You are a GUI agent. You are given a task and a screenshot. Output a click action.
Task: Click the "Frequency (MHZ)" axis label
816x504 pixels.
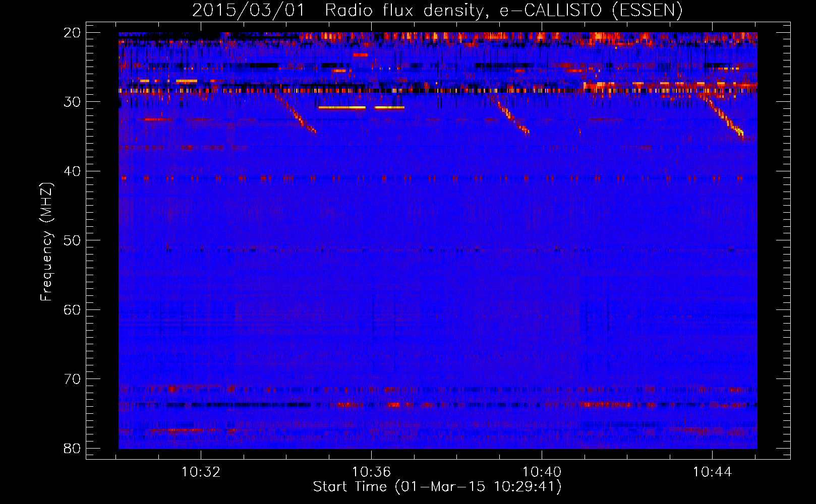(46, 242)
